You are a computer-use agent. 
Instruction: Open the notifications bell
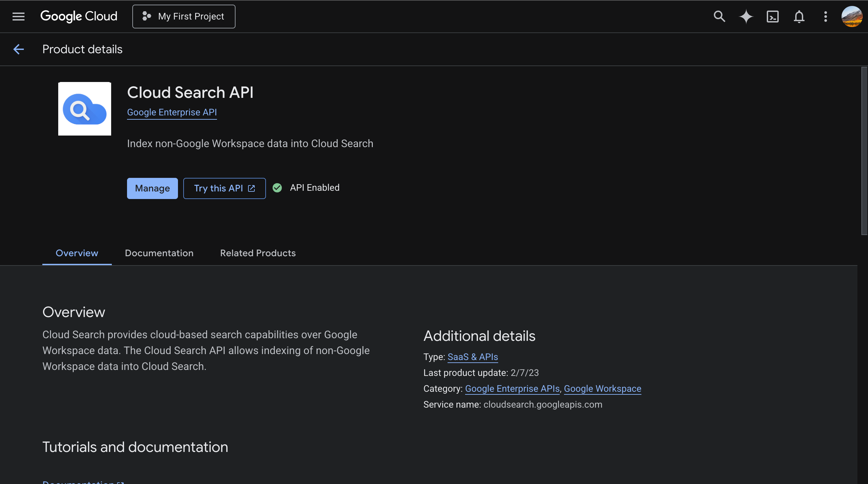coord(799,17)
